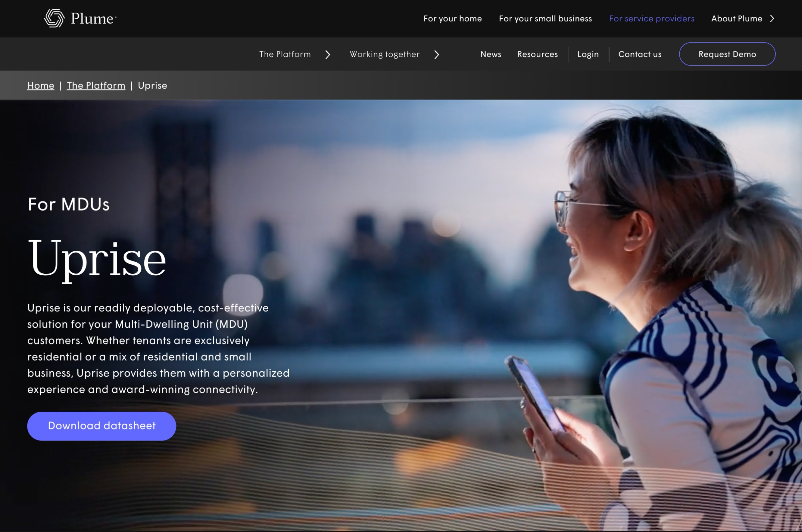Open the For your home section
Image resolution: width=802 pixels, height=532 pixels.
pyautogui.click(x=452, y=19)
